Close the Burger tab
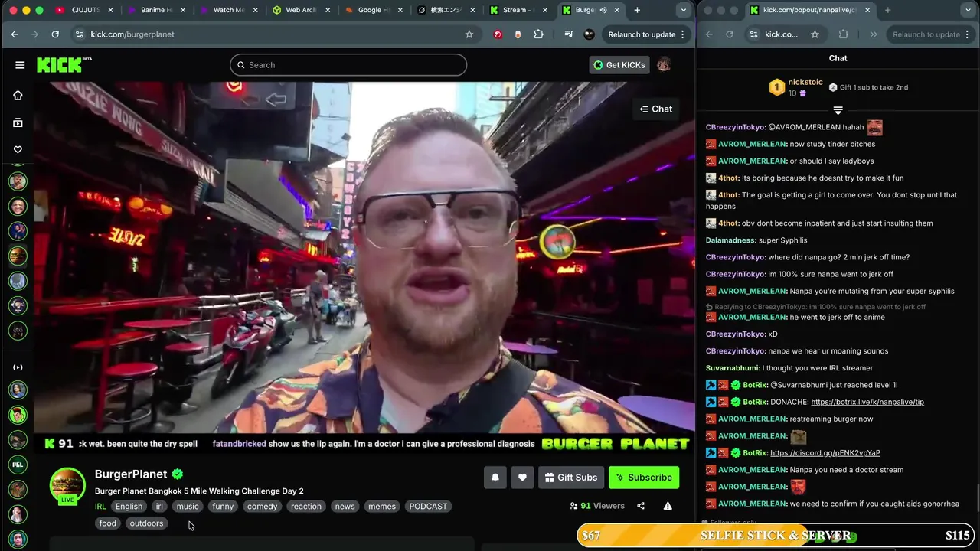Viewport: 980px width, 551px height. (x=618, y=10)
